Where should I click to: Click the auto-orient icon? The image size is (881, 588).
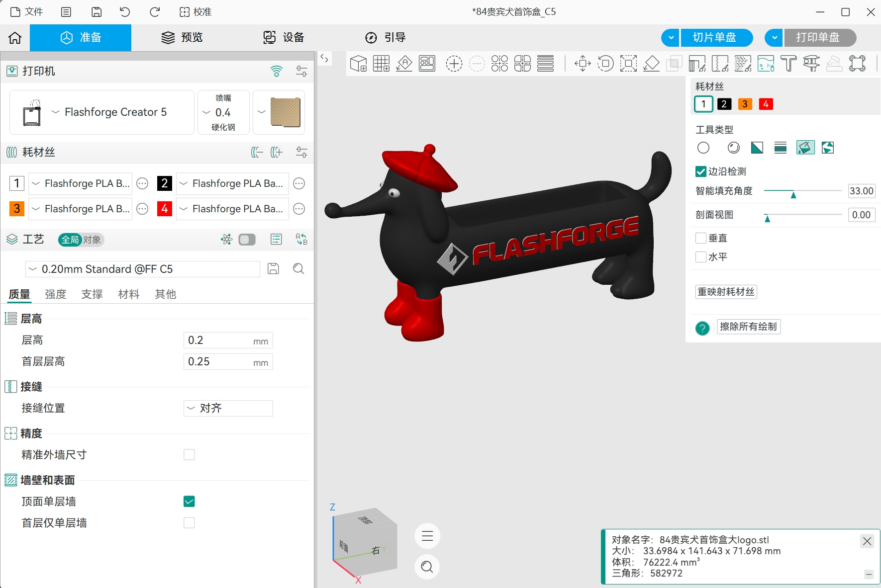pos(404,64)
